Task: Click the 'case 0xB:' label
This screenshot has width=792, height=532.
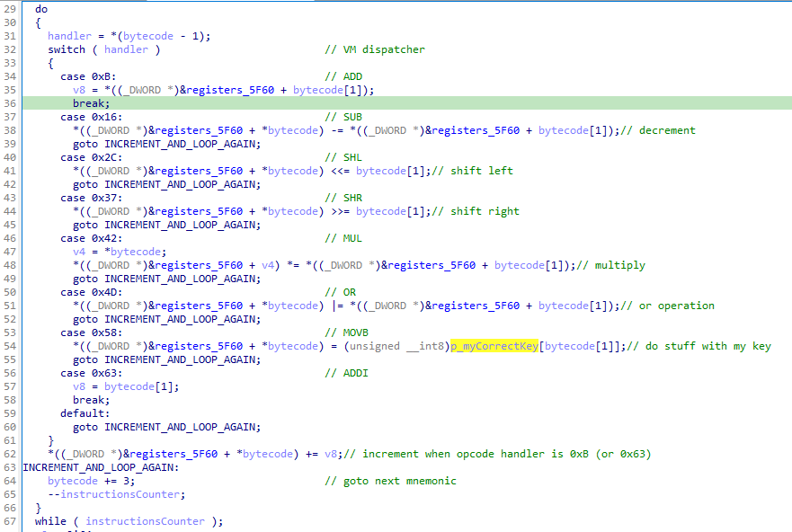Action: (88, 76)
